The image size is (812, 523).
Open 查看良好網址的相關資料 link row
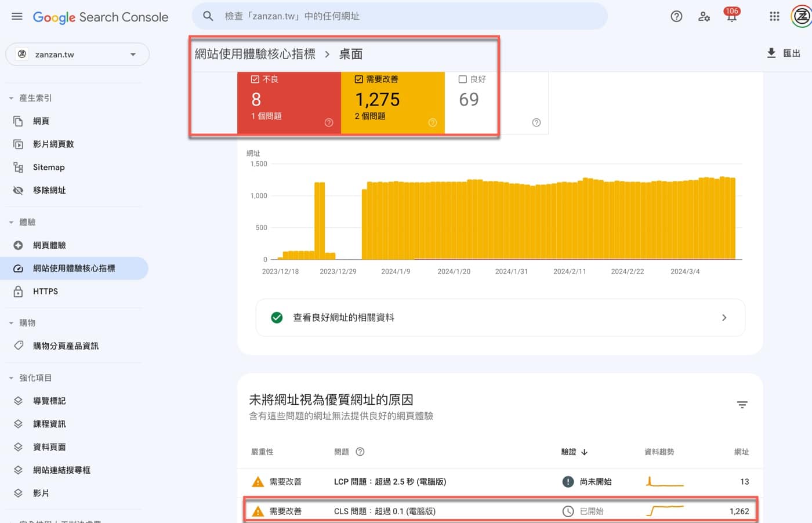[x=501, y=318]
